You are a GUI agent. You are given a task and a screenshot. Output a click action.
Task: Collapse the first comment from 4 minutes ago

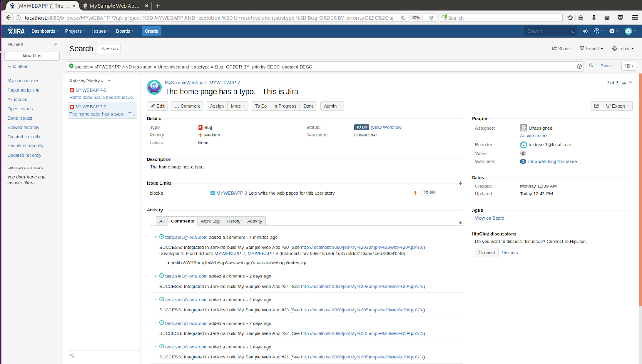(156, 237)
